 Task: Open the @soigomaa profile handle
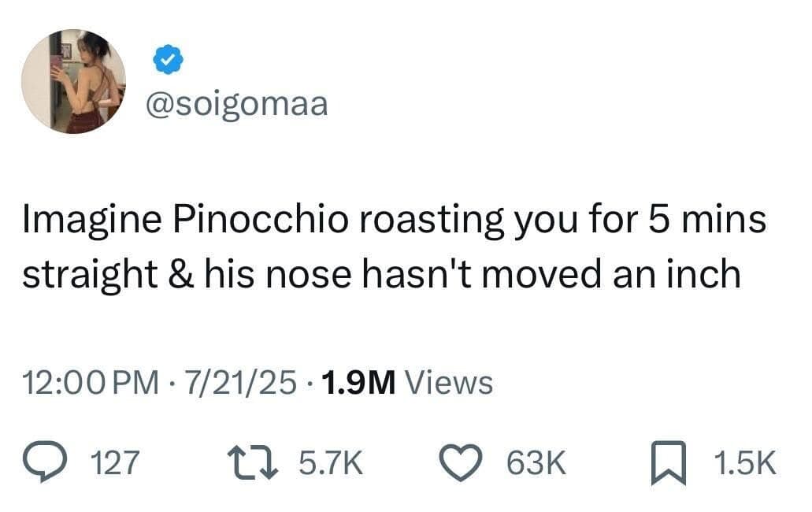pos(236,104)
